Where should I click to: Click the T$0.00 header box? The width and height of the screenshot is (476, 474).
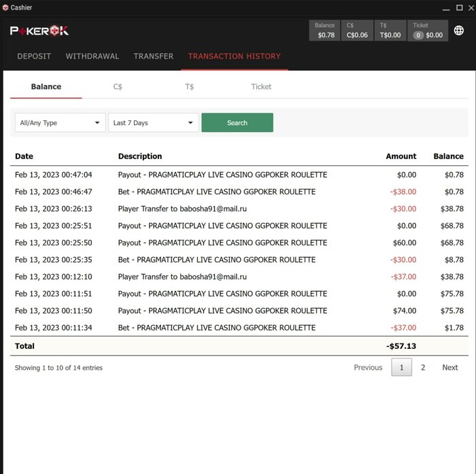click(390, 31)
